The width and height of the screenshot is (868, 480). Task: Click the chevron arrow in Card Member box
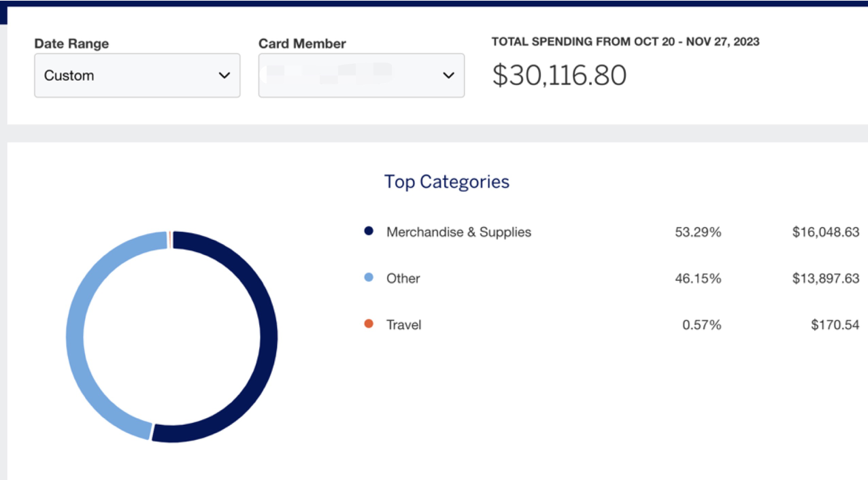coord(448,75)
